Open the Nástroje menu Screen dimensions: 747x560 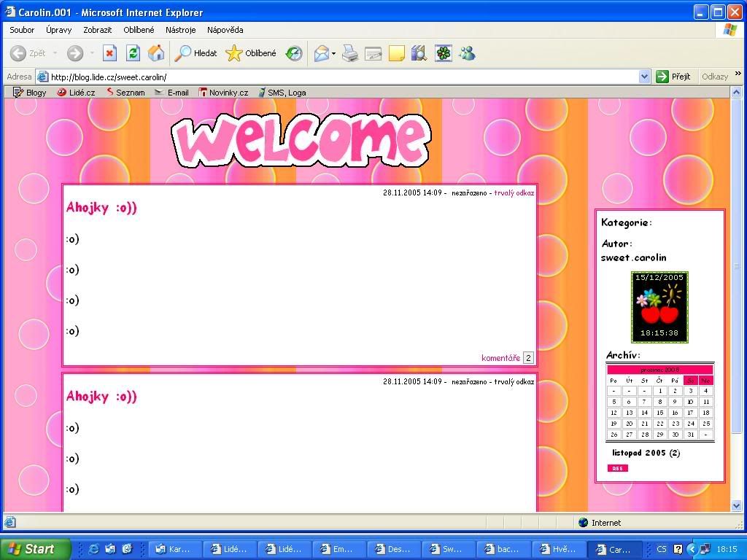tap(180, 30)
